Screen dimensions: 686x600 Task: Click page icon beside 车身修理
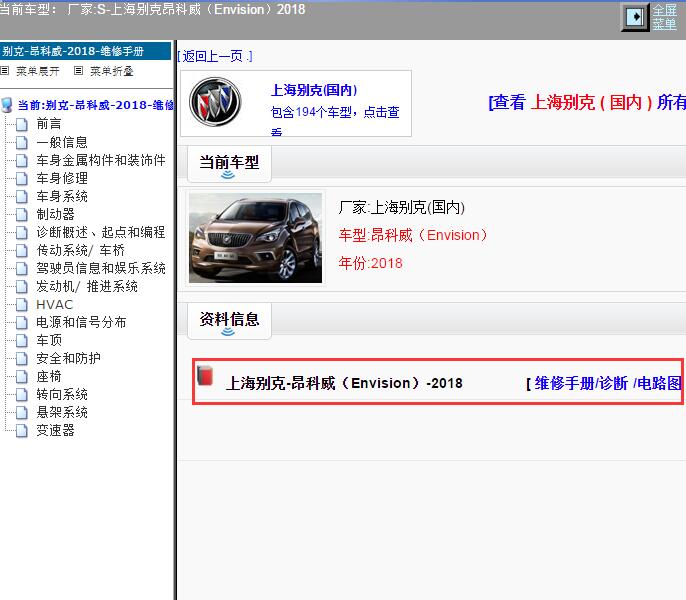[22, 179]
